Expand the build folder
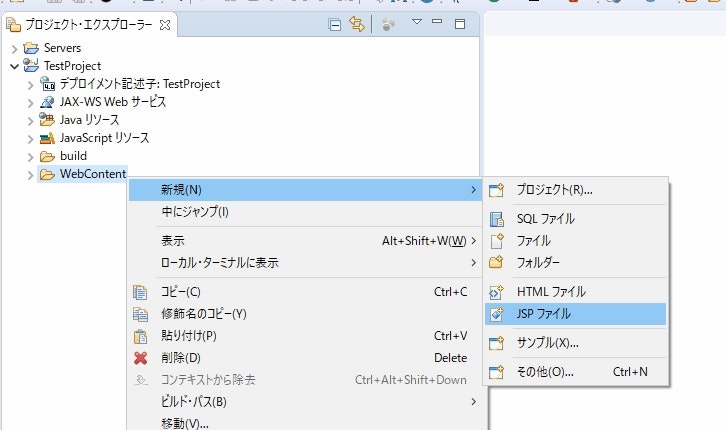 (x=31, y=157)
